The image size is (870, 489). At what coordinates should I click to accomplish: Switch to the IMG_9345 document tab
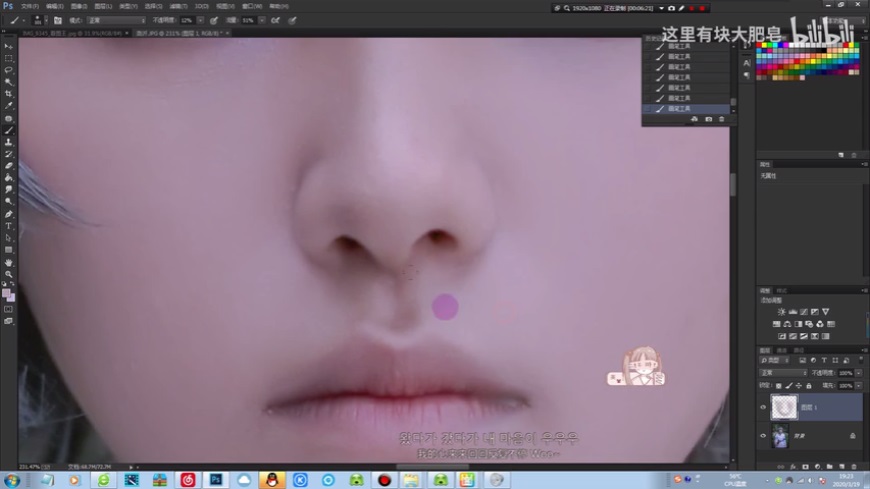point(72,33)
